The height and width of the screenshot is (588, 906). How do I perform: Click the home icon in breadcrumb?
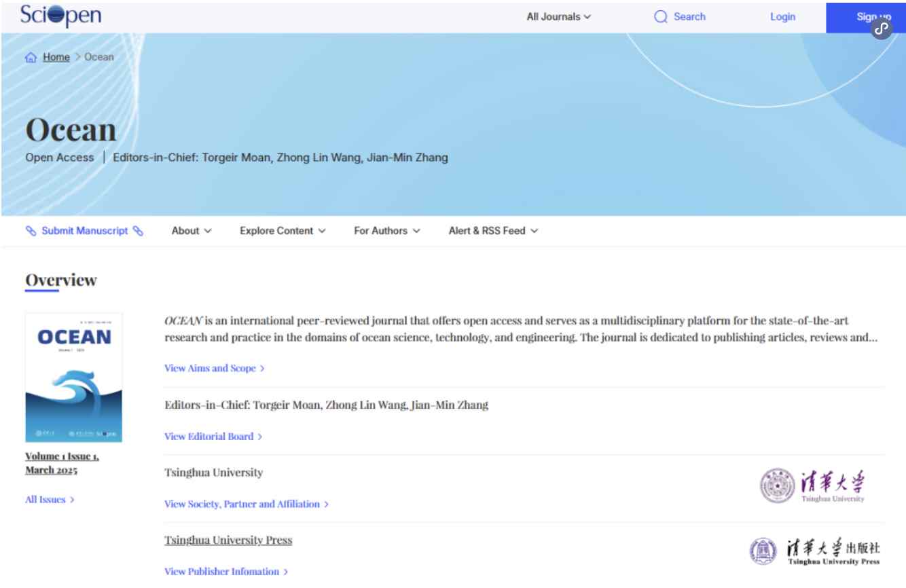click(x=31, y=57)
